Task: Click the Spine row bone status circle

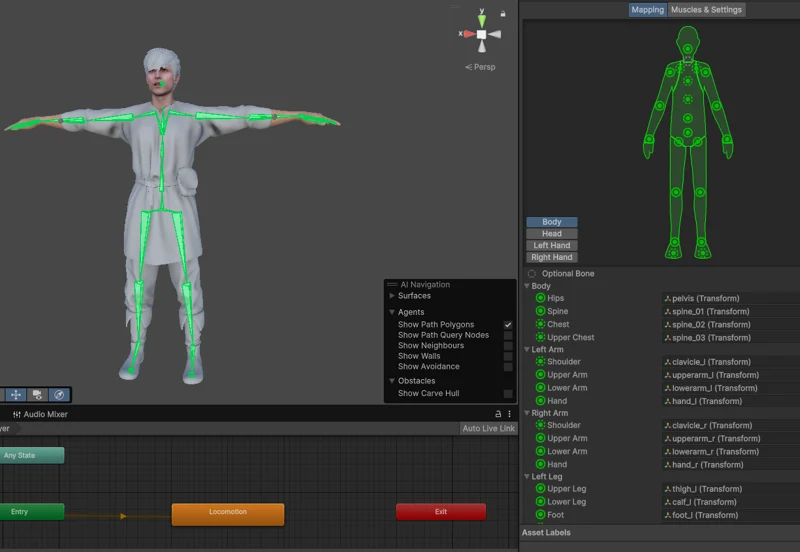Action: (540, 311)
